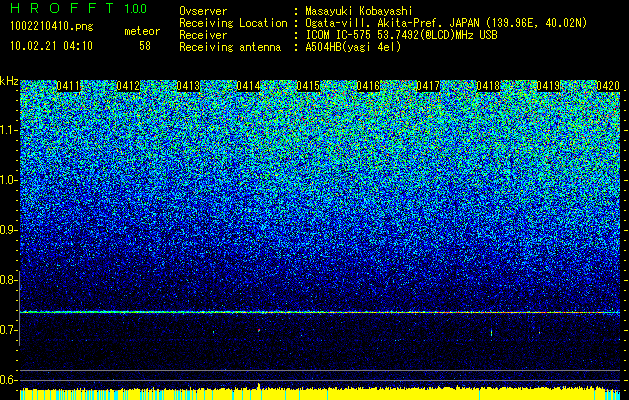This screenshot has height=400, width=629.
Task: Select the A504HB(yagi 4el) antenna text
Action: point(353,47)
